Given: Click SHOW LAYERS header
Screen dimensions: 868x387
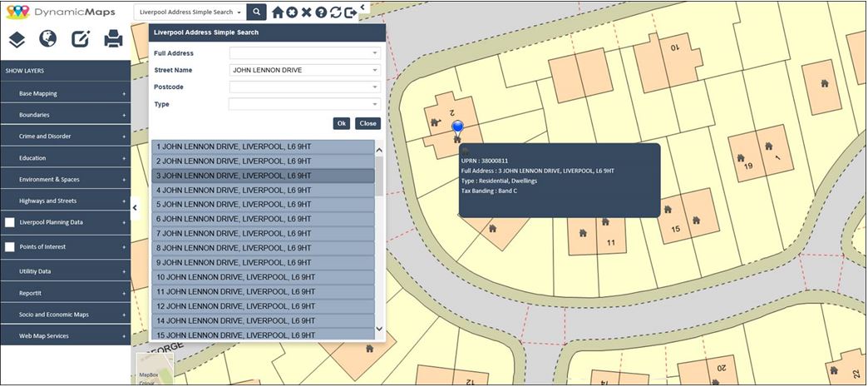Looking at the screenshot, I should tap(66, 71).
